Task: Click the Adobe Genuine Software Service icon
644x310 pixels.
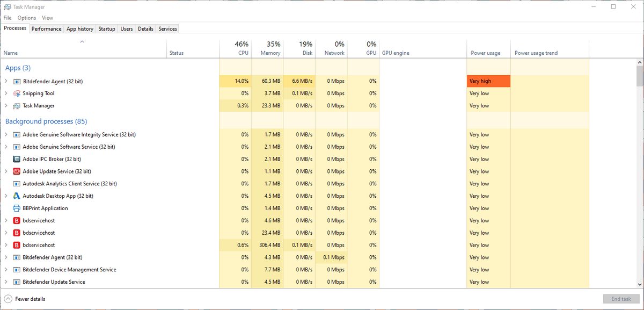Action: click(17, 147)
